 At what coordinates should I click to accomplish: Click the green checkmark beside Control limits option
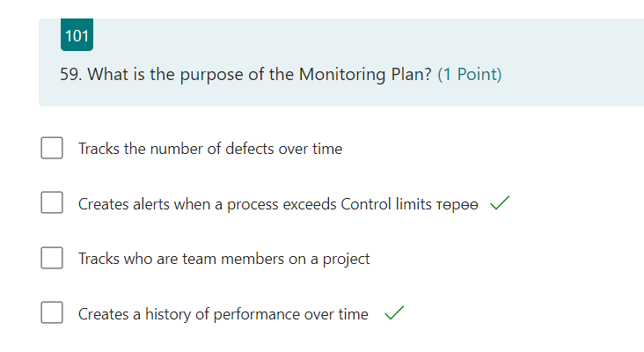499,203
